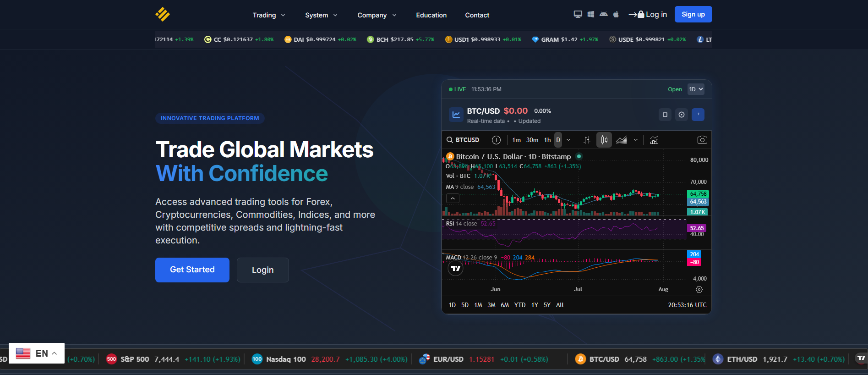
Task: Click the Get Started button
Action: click(x=192, y=270)
